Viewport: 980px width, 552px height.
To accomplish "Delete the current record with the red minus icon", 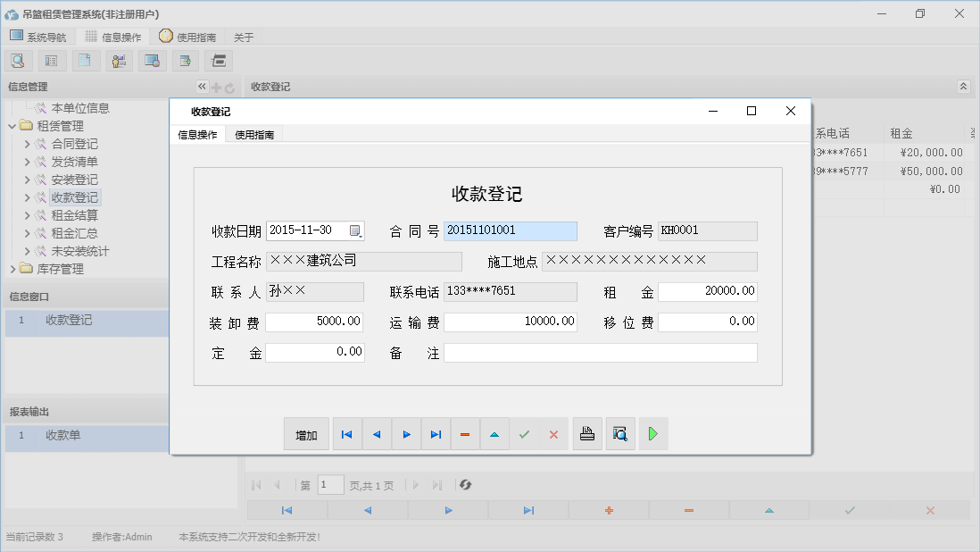I will pos(465,433).
